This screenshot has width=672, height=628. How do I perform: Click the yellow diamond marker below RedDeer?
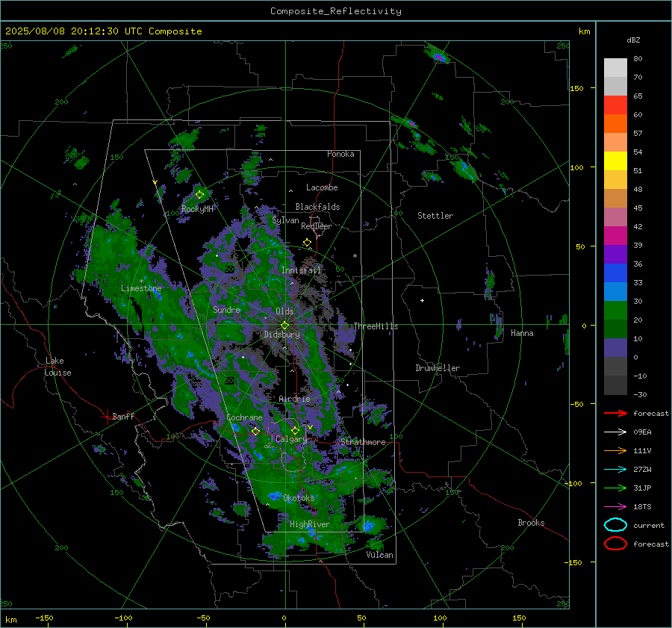coord(308,243)
